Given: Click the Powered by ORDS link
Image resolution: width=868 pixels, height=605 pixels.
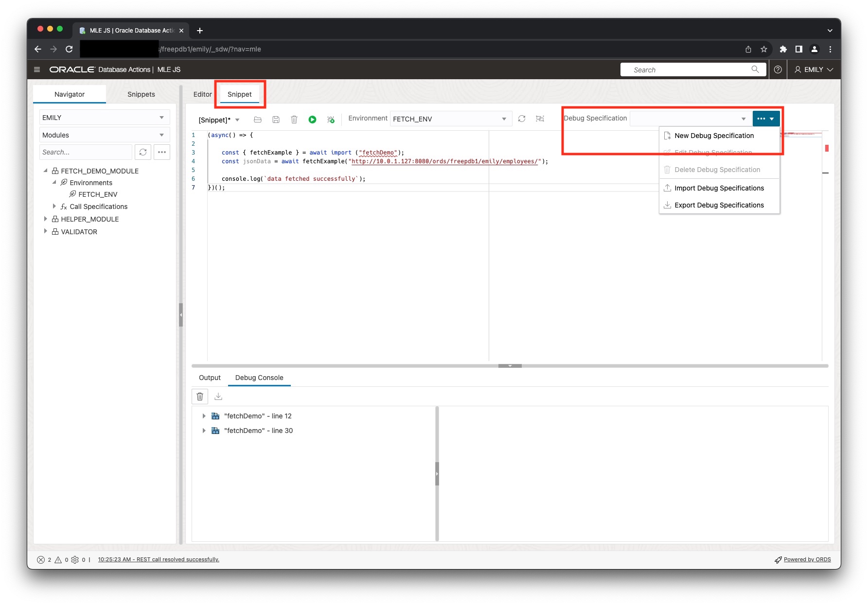Looking at the screenshot, I should coord(807,559).
